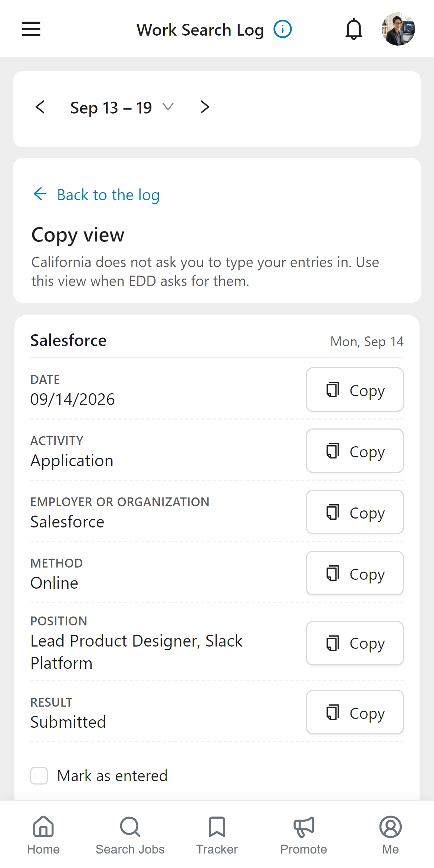
Task: Check the Mark as entered checkbox
Action: tap(39, 776)
